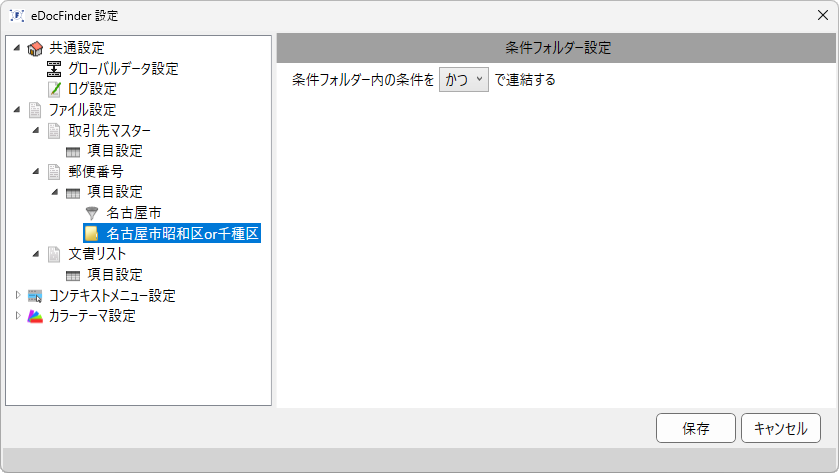Select ログ設定 in the tree
The height and width of the screenshot is (473, 839).
point(92,89)
